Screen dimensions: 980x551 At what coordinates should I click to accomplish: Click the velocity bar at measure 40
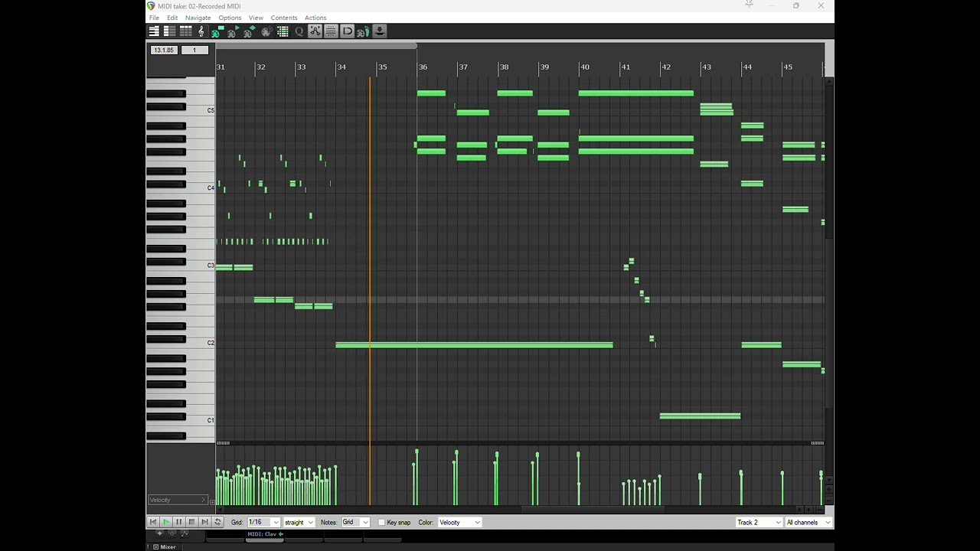tap(578, 480)
